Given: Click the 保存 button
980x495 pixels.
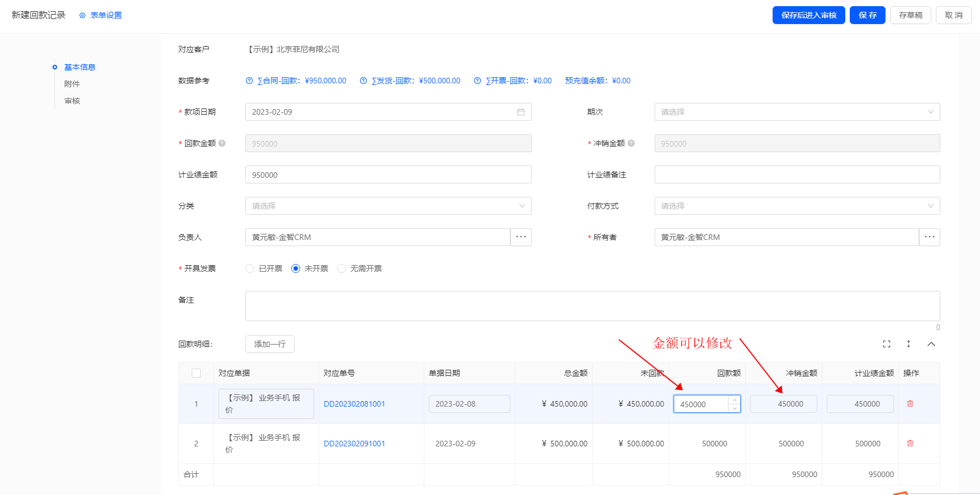Looking at the screenshot, I should point(867,15).
